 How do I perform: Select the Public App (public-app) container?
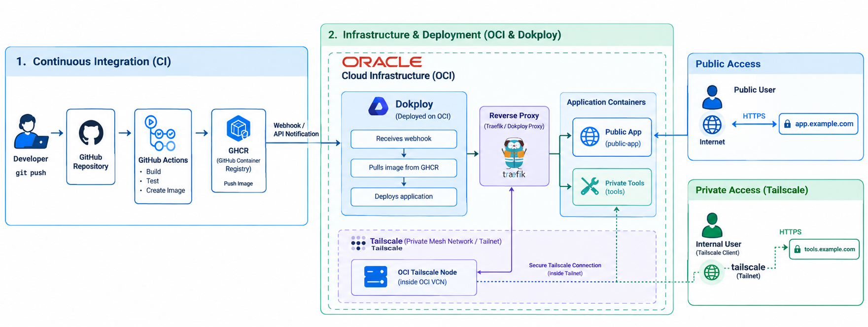click(612, 137)
